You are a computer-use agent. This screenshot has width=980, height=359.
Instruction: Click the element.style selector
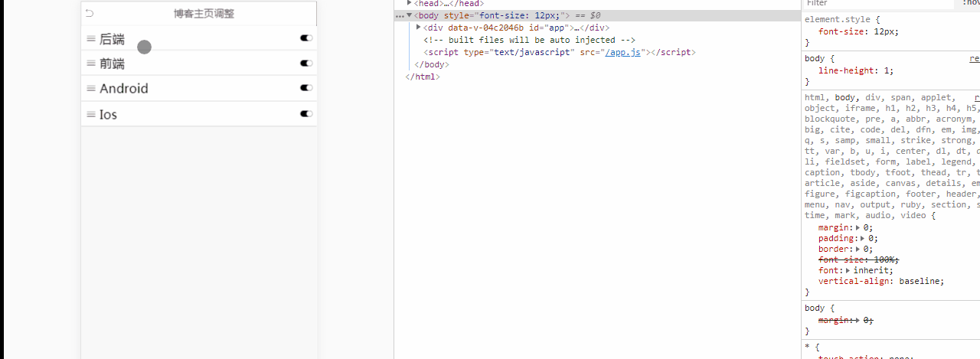click(x=838, y=20)
